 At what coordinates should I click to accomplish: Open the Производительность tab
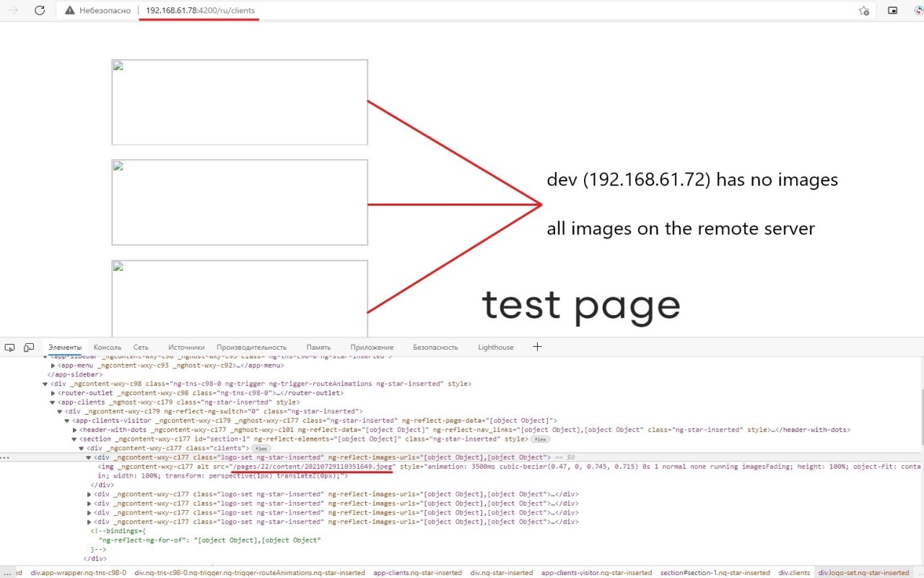pyautogui.click(x=251, y=348)
